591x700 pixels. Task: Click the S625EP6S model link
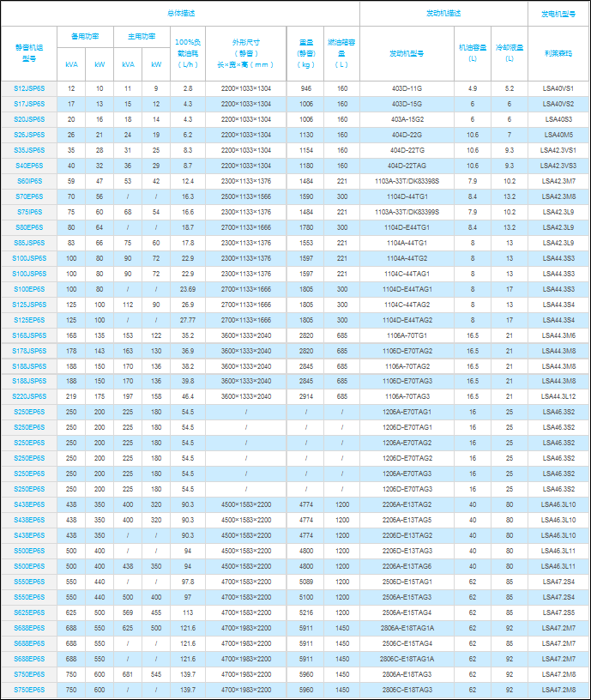[30, 613]
